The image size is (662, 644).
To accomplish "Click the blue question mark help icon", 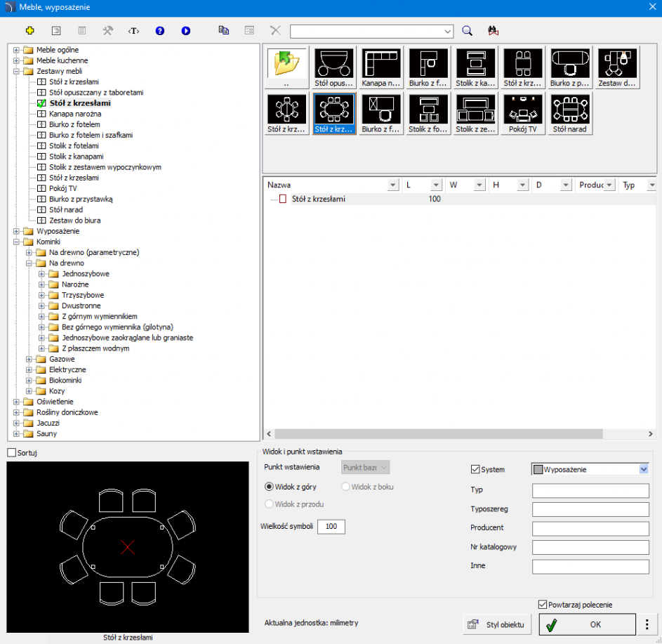I will coord(160,31).
